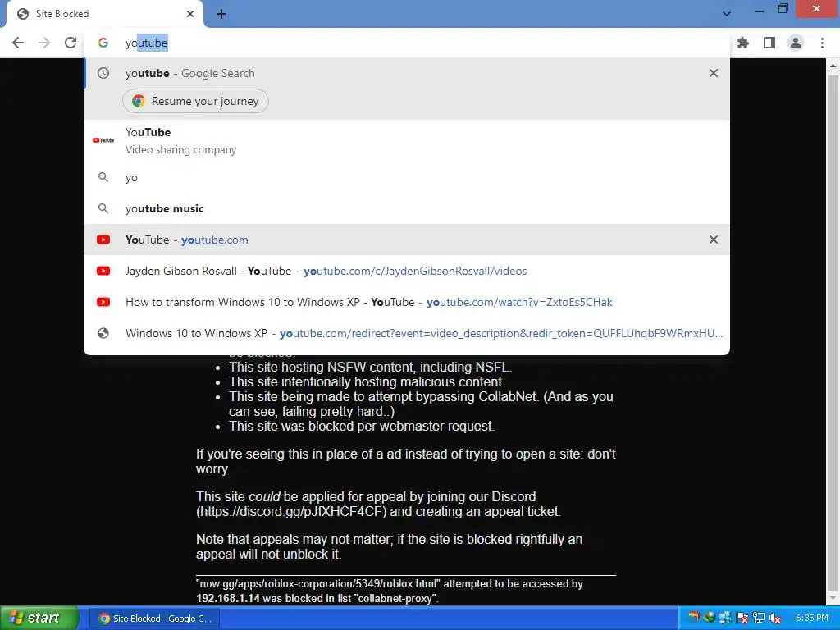The width and height of the screenshot is (840, 630).
Task: Reload the page with the refresh icon
Action: pos(71,43)
